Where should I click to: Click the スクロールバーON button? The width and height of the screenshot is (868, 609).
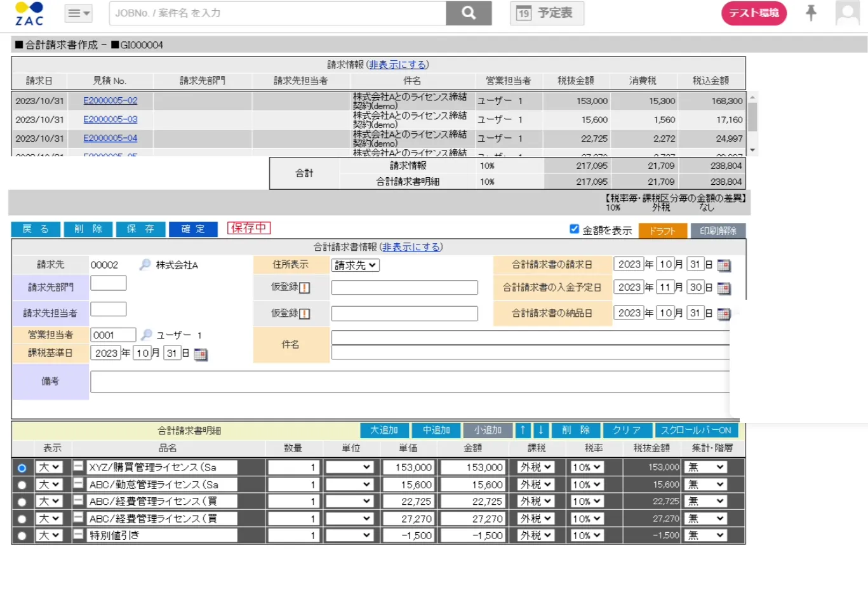click(x=696, y=431)
